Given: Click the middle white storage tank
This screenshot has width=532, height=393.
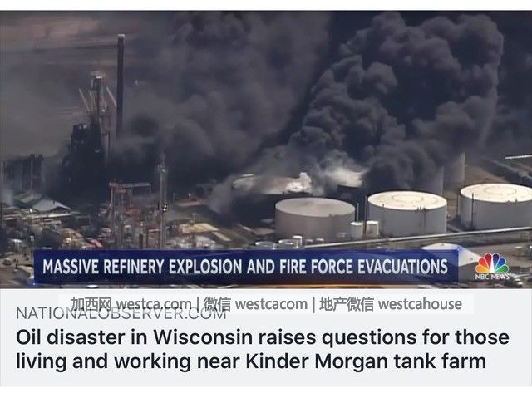Looking at the screenshot, I should coord(407,213).
